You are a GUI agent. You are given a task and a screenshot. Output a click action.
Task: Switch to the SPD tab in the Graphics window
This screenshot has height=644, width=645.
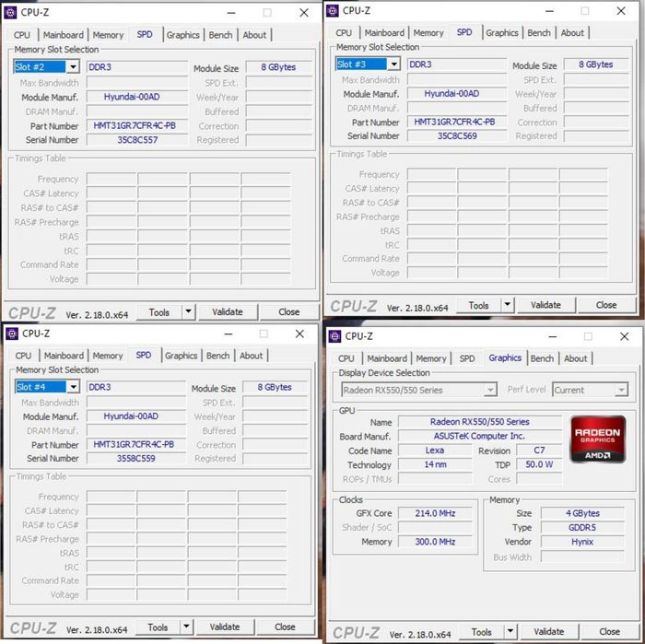click(x=467, y=358)
